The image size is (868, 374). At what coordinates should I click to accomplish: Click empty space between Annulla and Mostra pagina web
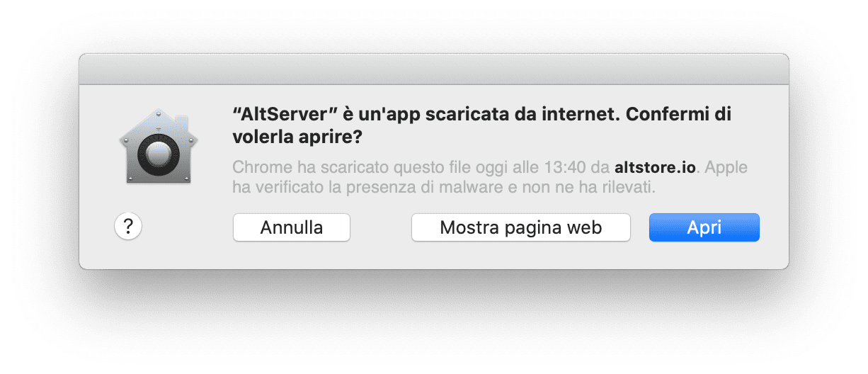[381, 227]
